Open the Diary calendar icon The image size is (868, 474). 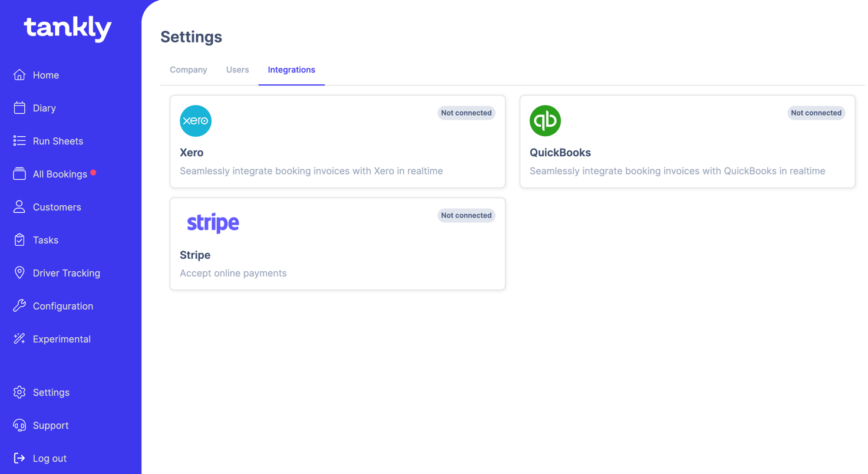[x=19, y=108]
